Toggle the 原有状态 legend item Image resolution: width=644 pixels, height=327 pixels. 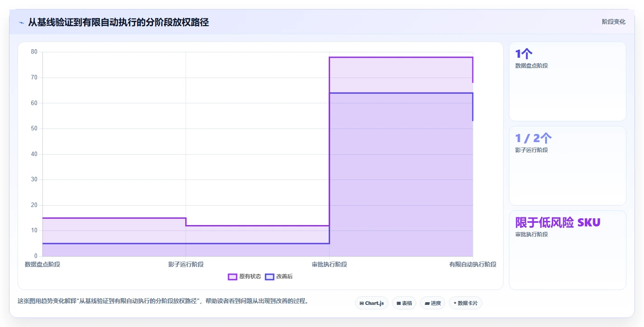[244, 276]
